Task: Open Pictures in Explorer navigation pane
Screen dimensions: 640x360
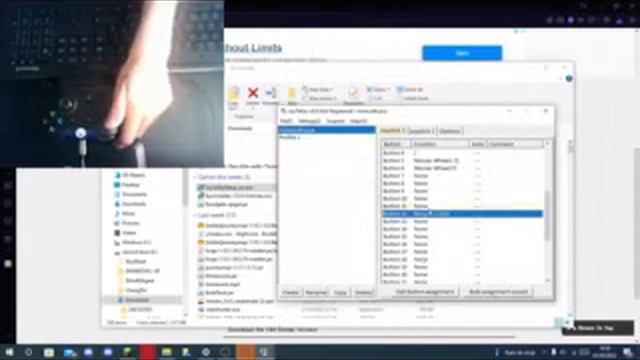Action: point(127,223)
